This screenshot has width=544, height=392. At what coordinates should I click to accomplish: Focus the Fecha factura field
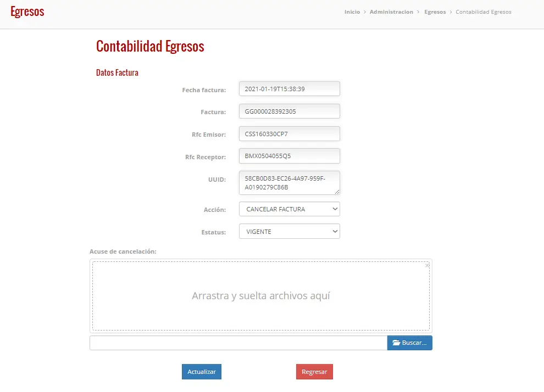click(290, 89)
